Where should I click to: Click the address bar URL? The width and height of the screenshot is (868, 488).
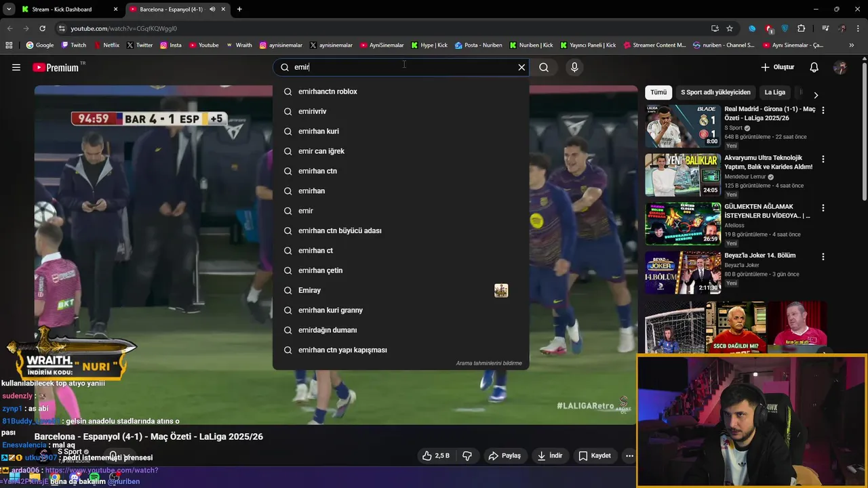(x=123, y=28)
